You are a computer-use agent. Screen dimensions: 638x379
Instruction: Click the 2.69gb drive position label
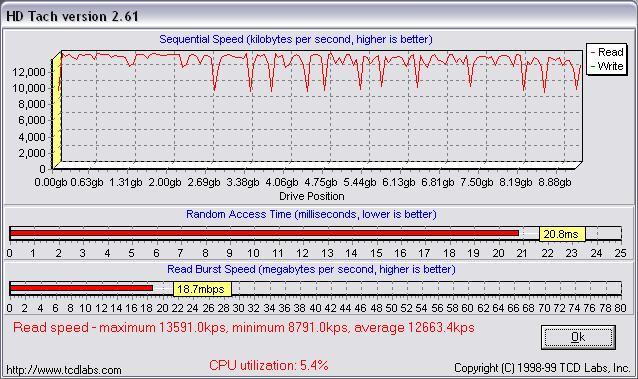pyautogui.click(x=204, y=182)
